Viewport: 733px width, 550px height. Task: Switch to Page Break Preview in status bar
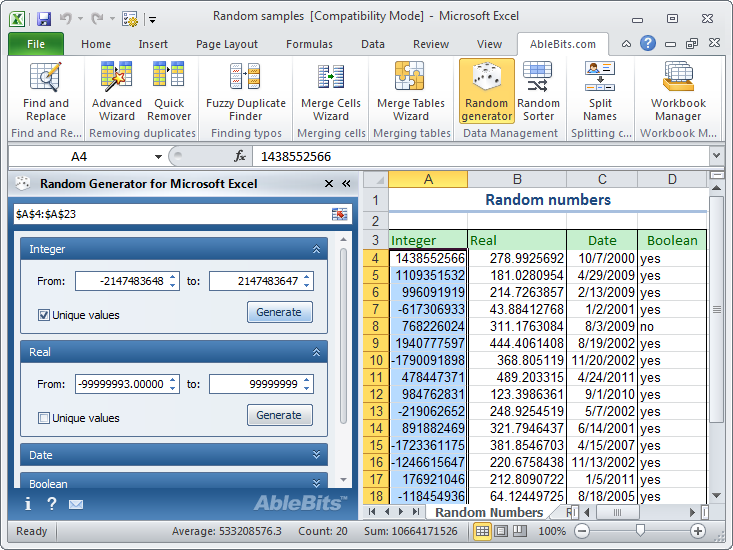pyautogui.click(x=519, y=531)
